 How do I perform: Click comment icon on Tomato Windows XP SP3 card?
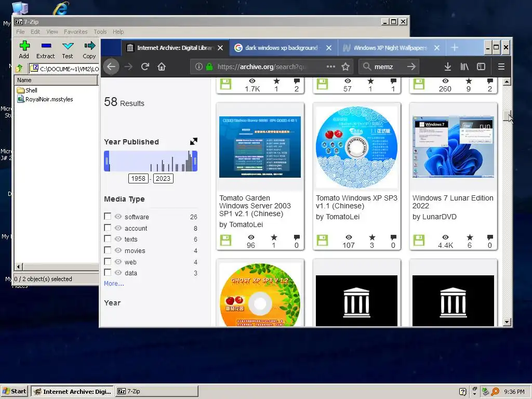tap(393, 237)
